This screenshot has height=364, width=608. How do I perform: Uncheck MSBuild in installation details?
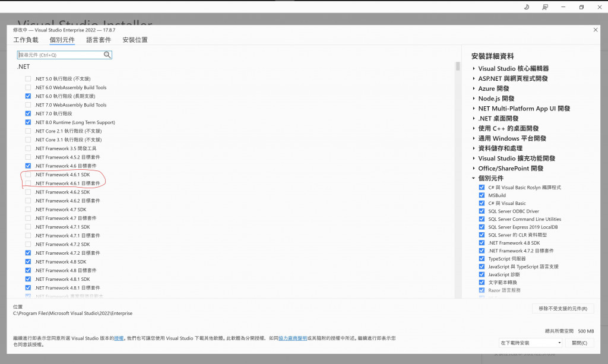(x=482, y=195)
